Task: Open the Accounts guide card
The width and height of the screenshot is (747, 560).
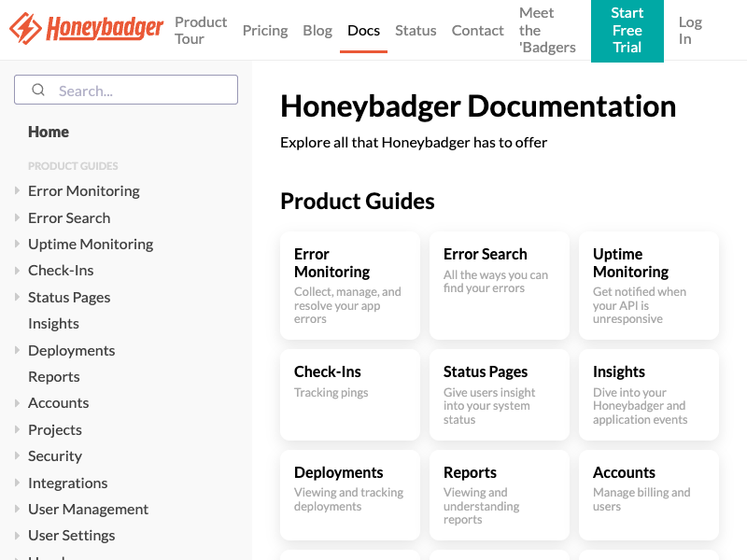Action: pos(649,496)
